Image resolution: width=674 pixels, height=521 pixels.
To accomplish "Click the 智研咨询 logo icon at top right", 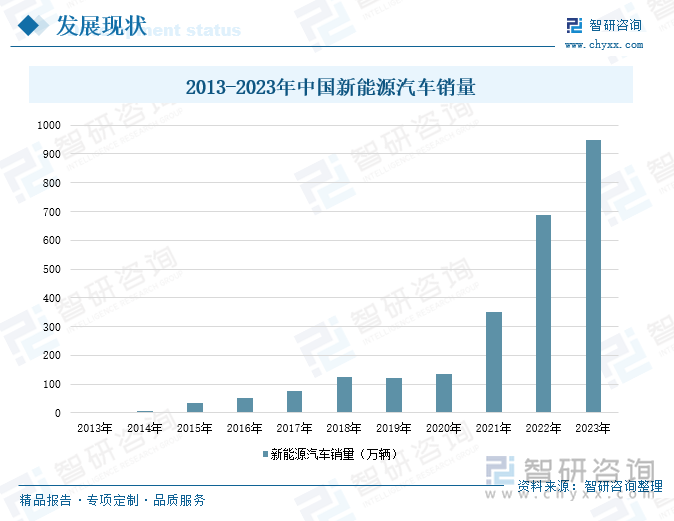I will (x=574, y=26).
